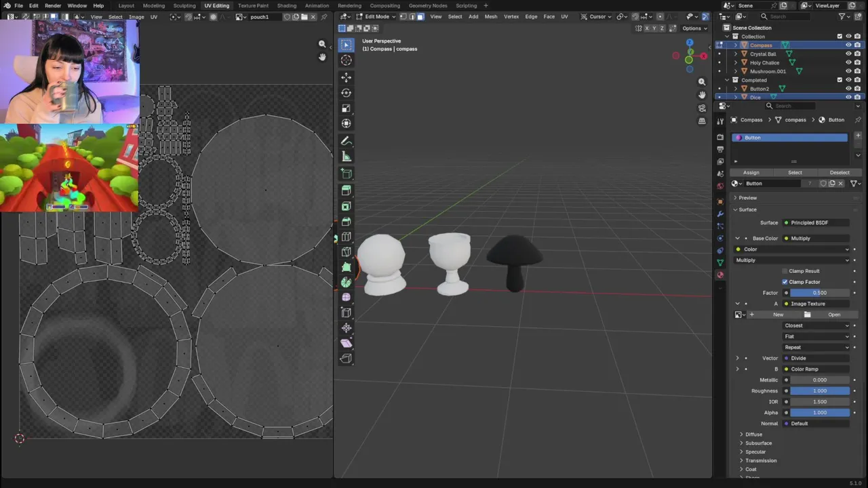The height and width of the screenshot is (488, 868).
Task: Open the Mesh menu in 3D viewport
Action: [x=491, y=16]
